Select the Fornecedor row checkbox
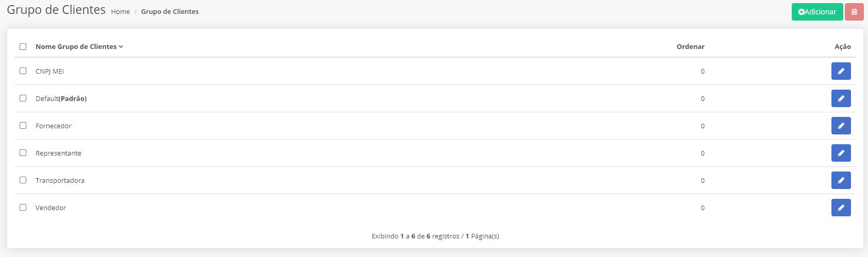This screenshot has height=257, width=868. 23,125
